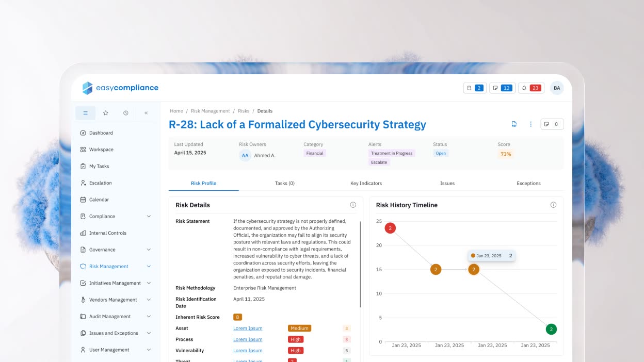Go to Home breadcrumb
644x362 pixels.
coord(176,111)
